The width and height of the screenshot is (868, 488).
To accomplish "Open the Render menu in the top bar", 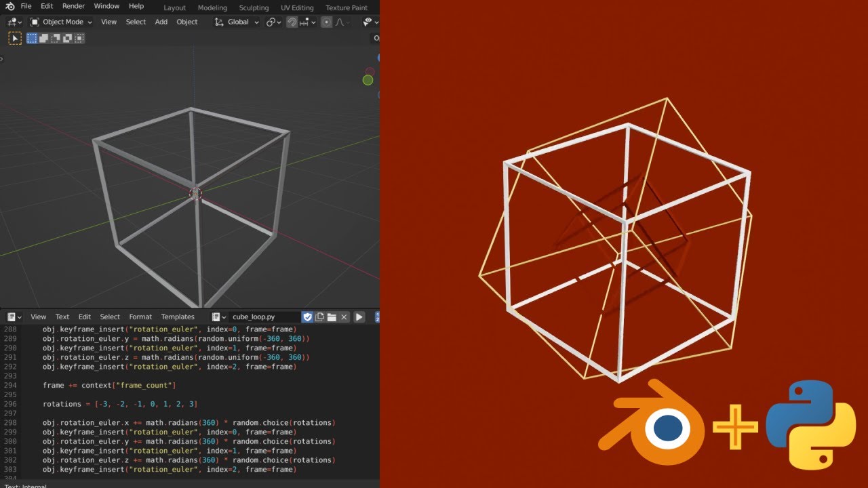I will pyautogui.click(x=73, y=6).
